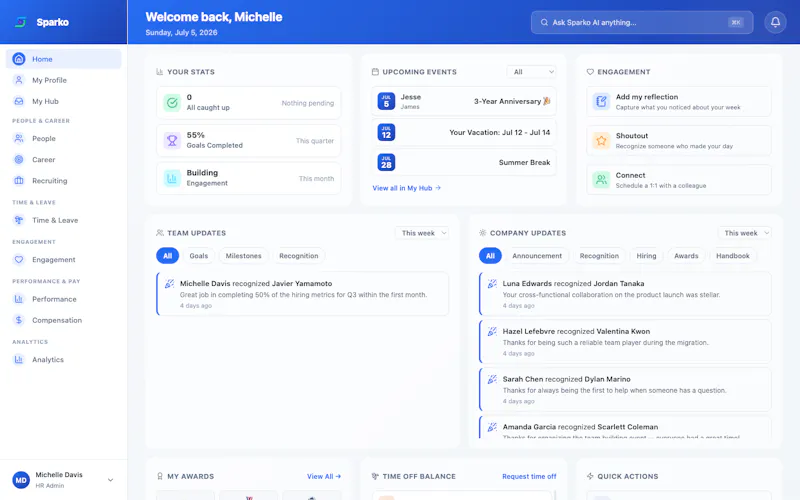Viewport: 800px width, 500px height.
Task: Select All filter in Team Updates
Action: (x=167, y=256)
